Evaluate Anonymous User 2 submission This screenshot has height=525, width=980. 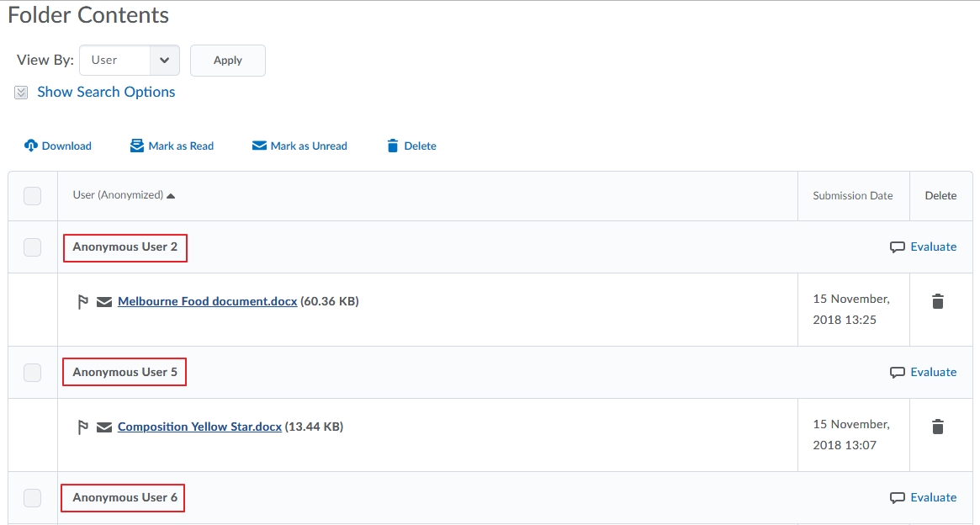(933, 247)
